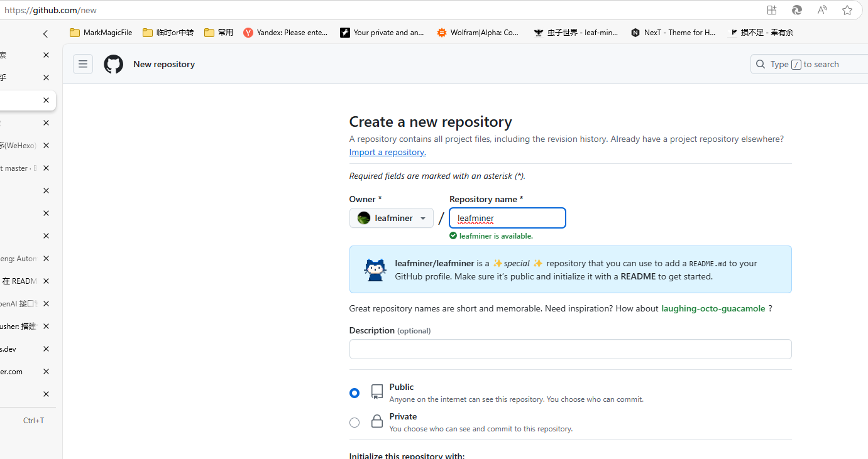Add this page to favorites (star icon)
This screenshot has height=459, width=868.
coord(847,10)
